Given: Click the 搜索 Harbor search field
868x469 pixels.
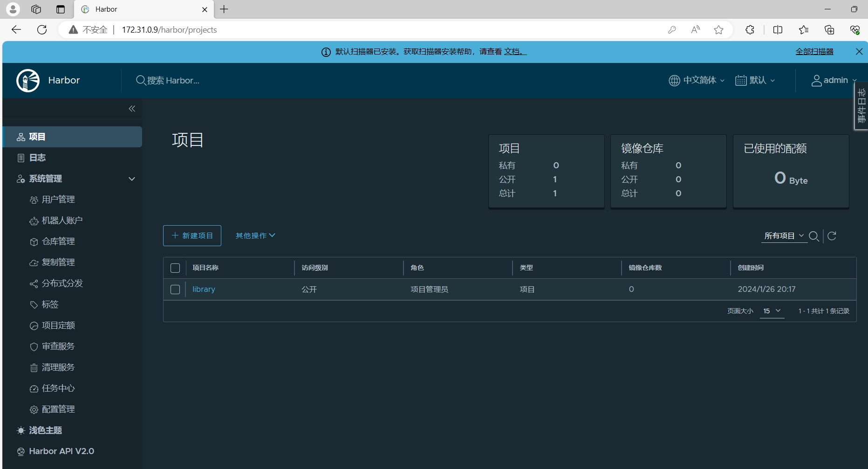Looking at the screenshot, I should 173,81.
